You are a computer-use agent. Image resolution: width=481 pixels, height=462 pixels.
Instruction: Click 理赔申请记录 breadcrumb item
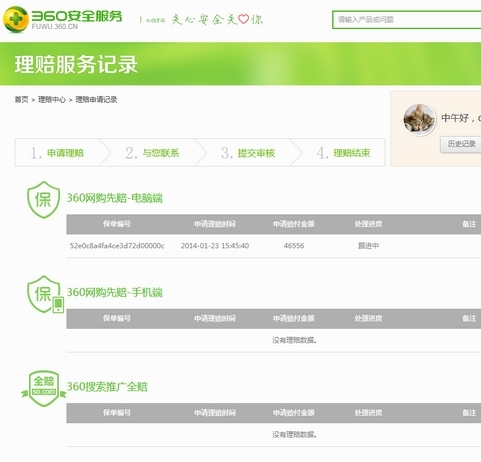96,99
